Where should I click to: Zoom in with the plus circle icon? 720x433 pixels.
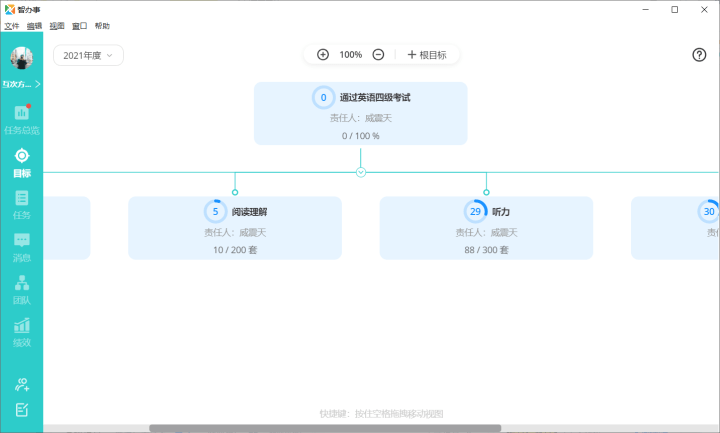coord(323,55)
